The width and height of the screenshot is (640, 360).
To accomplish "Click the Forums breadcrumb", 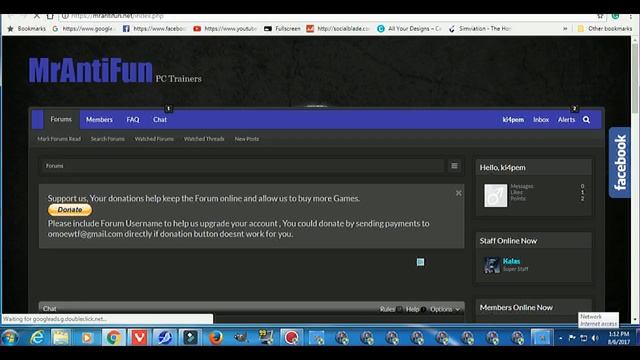I will click(x=55, y=166).
